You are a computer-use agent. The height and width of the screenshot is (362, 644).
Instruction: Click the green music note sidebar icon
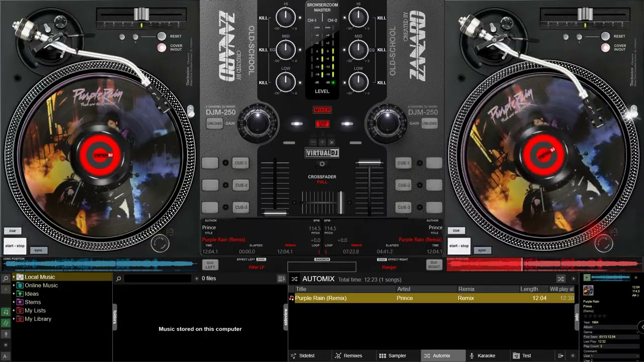click(x=6, y=312)
